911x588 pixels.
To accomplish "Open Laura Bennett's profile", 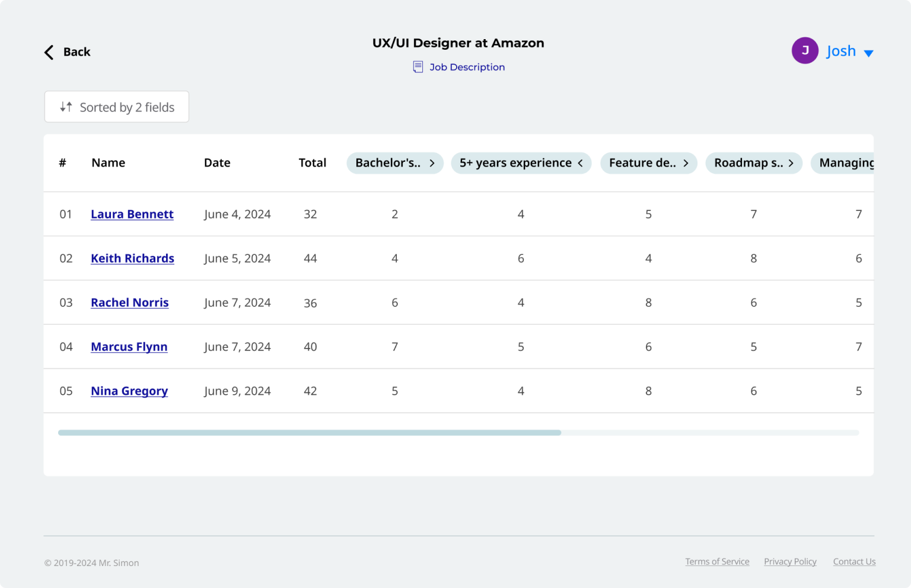I will pos(132,214).
